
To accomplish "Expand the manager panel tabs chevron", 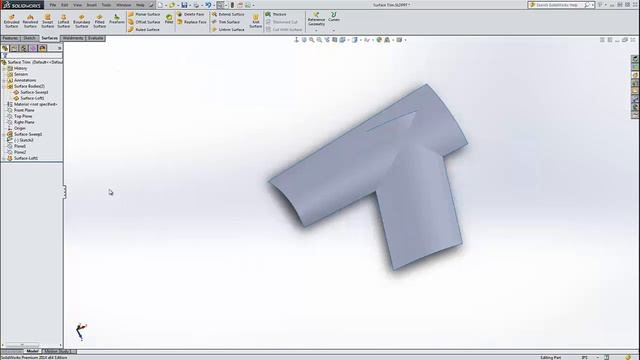I will point(59,48).
